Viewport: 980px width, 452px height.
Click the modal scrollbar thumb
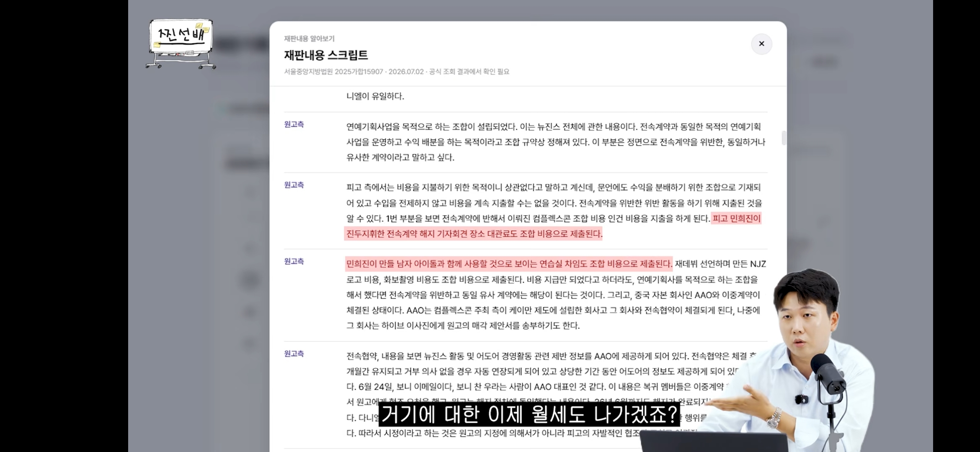coord(784,138)
